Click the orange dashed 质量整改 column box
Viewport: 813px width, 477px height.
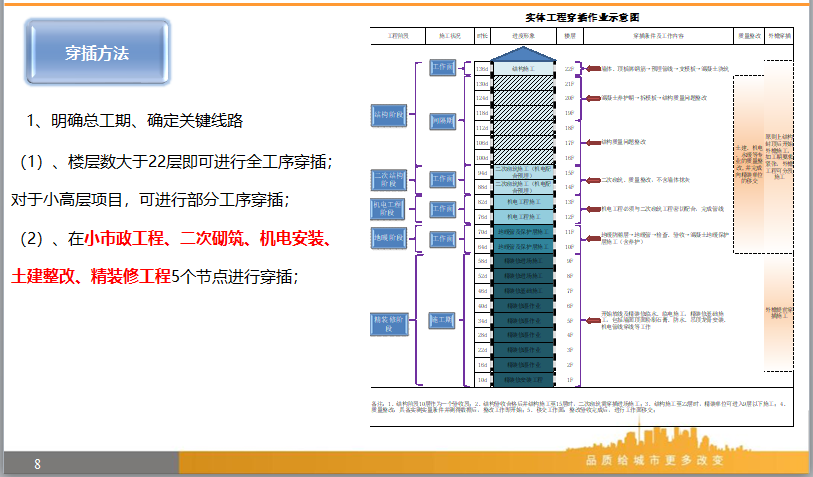(749, 164)
